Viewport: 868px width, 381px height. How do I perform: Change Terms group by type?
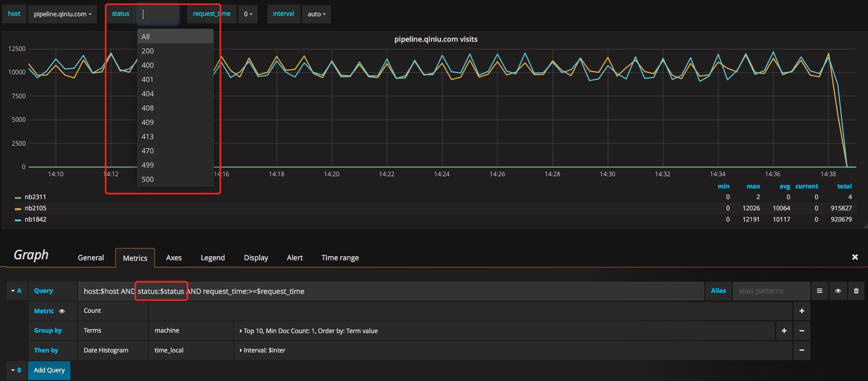(x=113, y=331)
